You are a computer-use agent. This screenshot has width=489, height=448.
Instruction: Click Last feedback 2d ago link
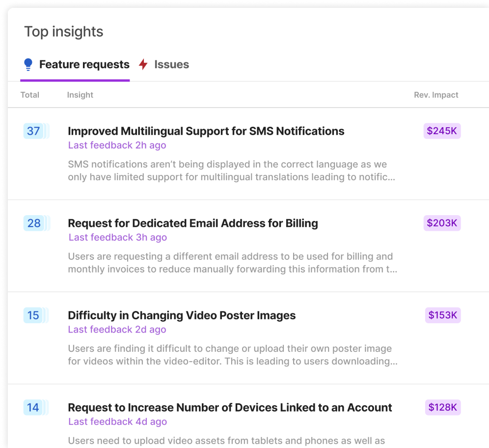117,330
